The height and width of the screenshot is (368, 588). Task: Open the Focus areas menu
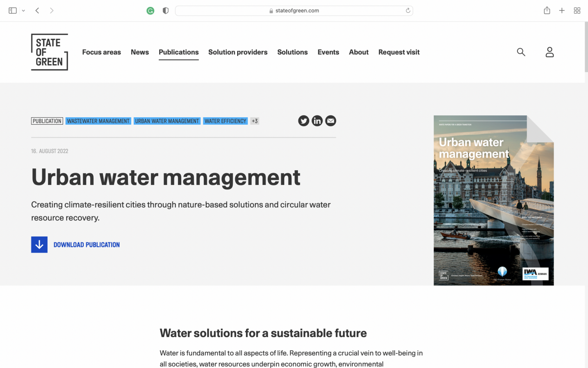point(101,52)
